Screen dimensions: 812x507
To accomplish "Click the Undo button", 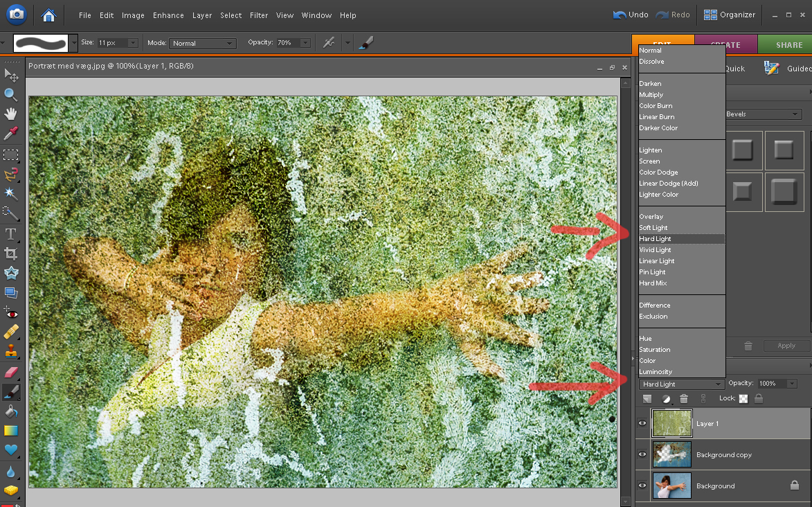I will coord(631,15).
